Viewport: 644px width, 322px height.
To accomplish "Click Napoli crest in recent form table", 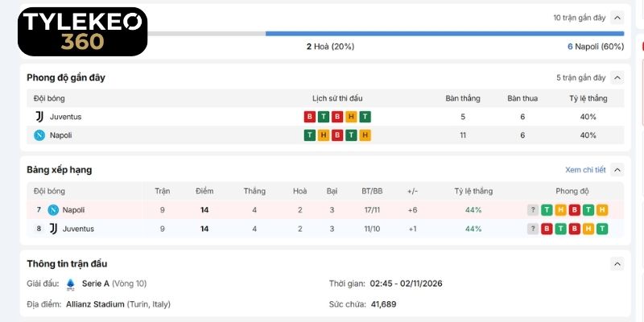I will pyautogui.click(x=39, y=135).
